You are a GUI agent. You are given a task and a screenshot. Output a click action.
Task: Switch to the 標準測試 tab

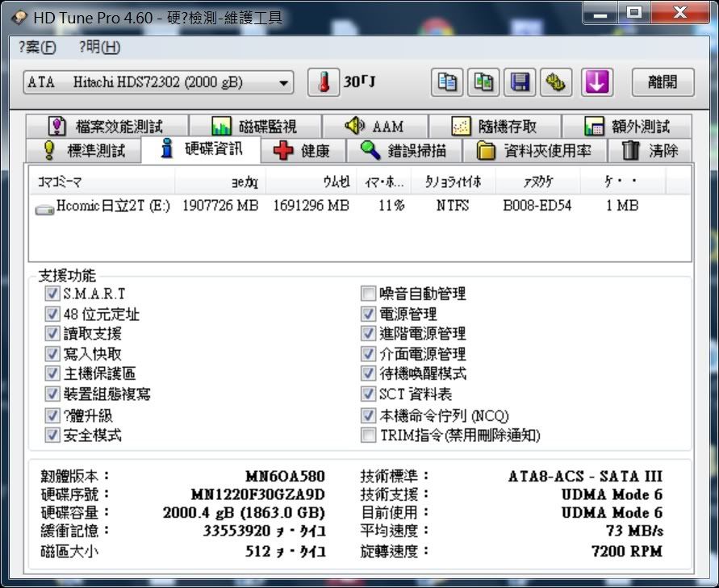point(83,150)
